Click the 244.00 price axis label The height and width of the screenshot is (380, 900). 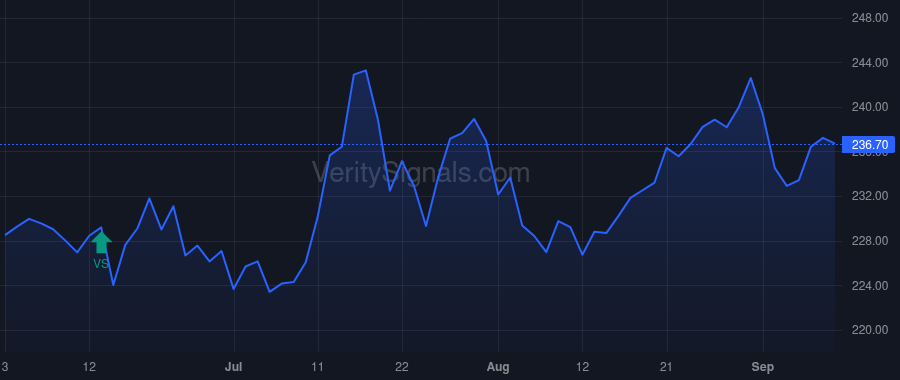point(869,63)
